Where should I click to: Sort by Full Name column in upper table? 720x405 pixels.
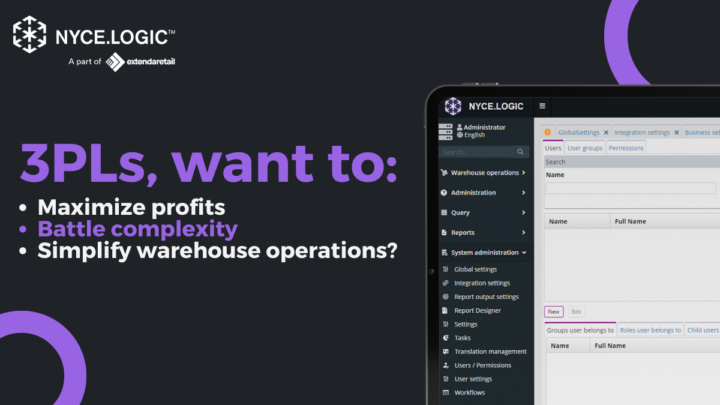tap(665, 221)
